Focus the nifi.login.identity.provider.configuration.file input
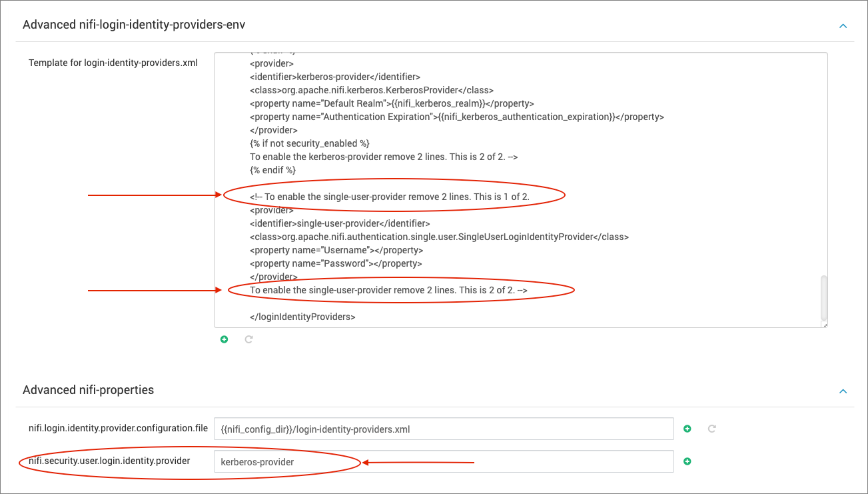868x494 pixels. click(444, 429)
